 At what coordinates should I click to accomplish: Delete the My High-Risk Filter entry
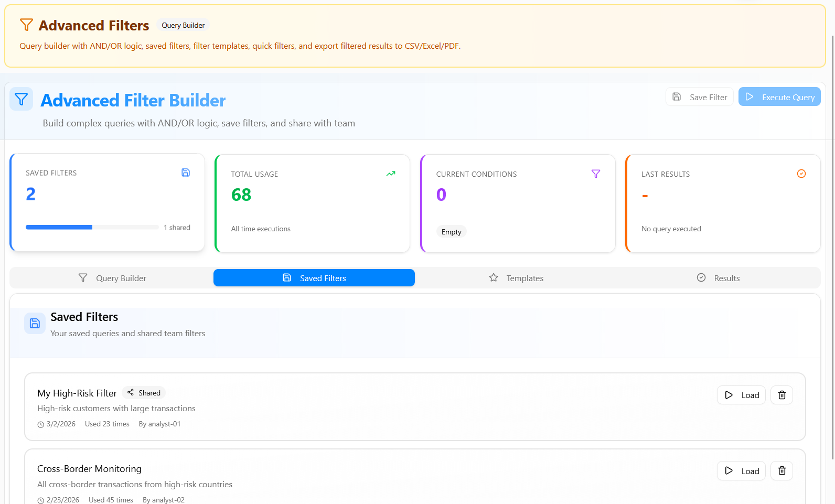coord(782,395)
